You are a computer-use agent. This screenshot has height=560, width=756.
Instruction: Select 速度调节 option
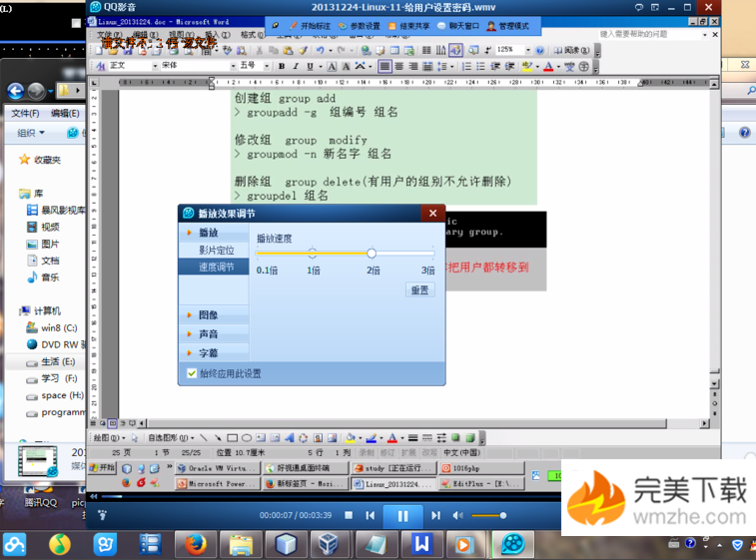[216, 267]
